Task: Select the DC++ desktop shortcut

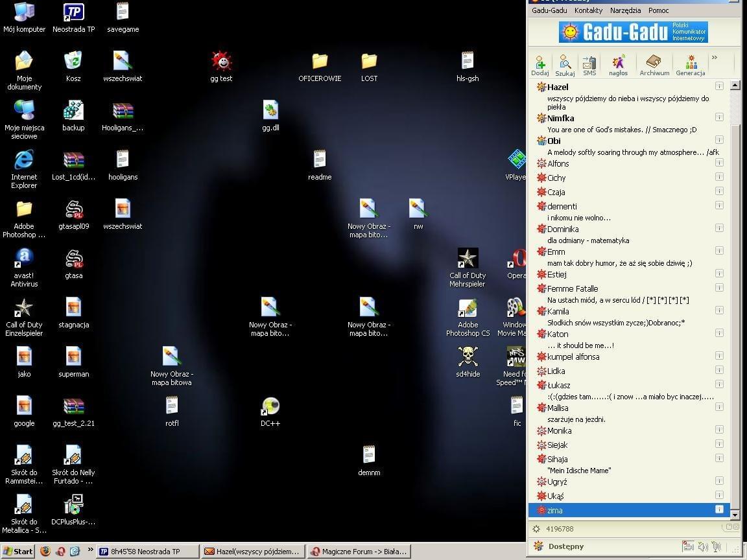Action: point(270,412)
